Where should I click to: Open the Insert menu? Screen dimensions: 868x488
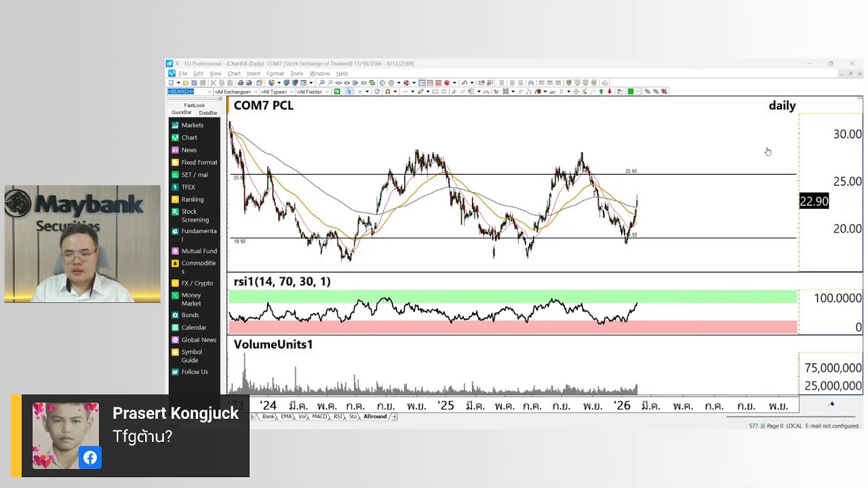254,74
